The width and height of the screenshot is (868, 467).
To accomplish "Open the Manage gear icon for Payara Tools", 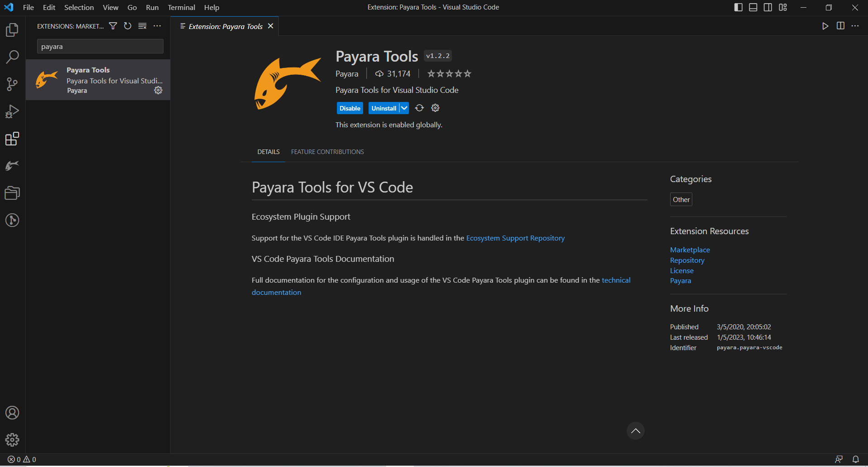I will pos(158,90).
